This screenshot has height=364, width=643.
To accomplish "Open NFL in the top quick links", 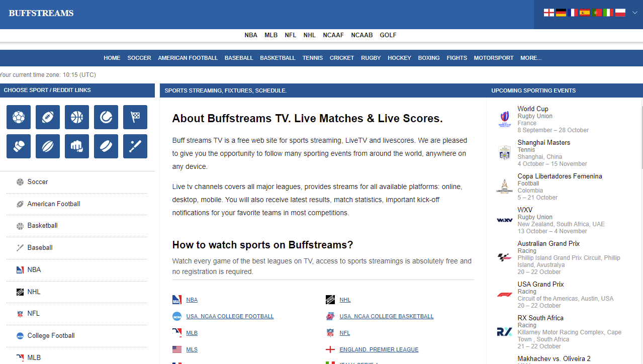I will [291, 35].
